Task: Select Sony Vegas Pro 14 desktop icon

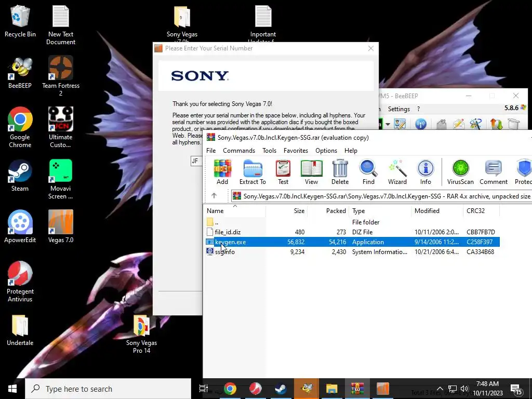Action: tap(141, 334)
